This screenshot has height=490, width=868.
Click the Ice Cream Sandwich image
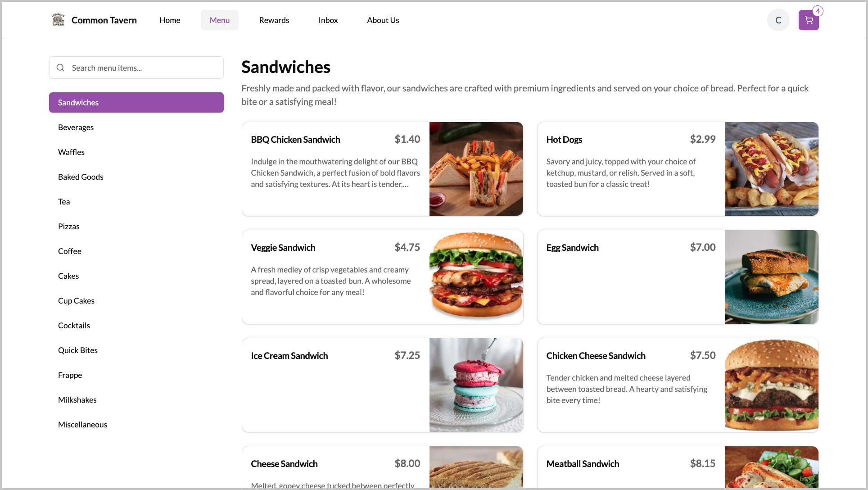(476, 385)
